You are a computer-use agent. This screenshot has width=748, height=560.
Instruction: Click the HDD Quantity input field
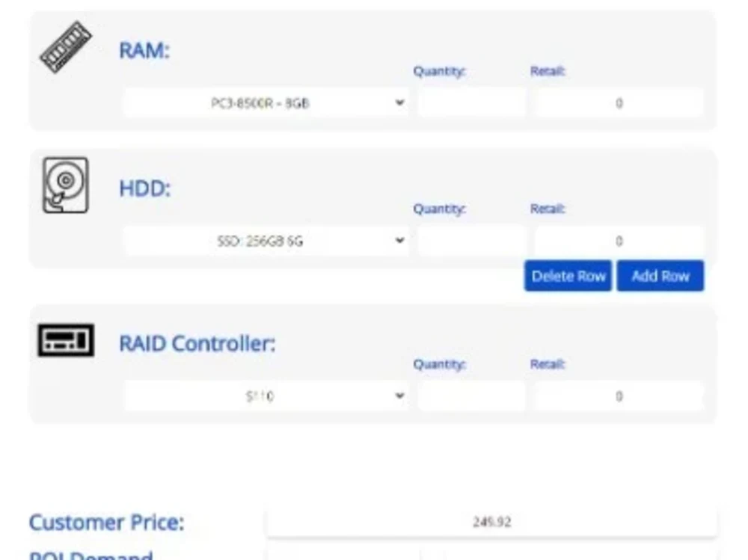coord(472,241)
